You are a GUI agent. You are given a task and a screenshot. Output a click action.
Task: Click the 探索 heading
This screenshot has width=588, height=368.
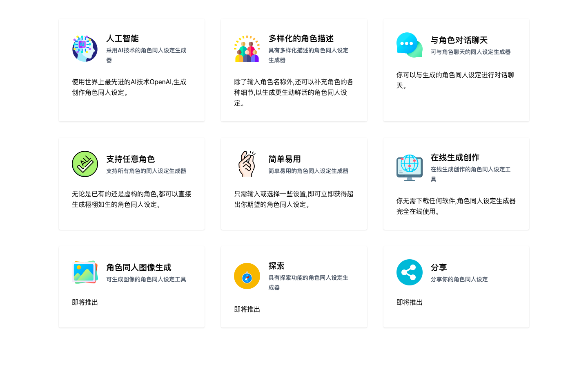pyautogui.click(x=276, y=266)
